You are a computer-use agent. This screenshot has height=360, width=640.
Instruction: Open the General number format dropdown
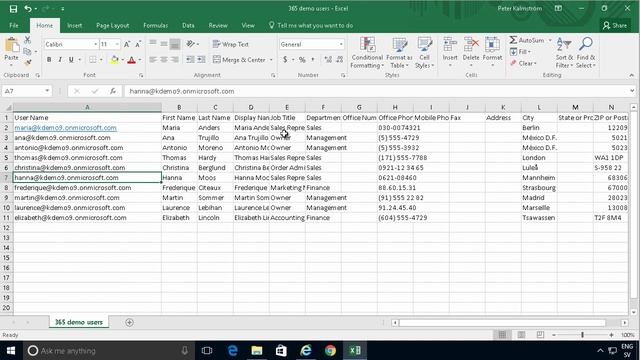tap(341, 44)
